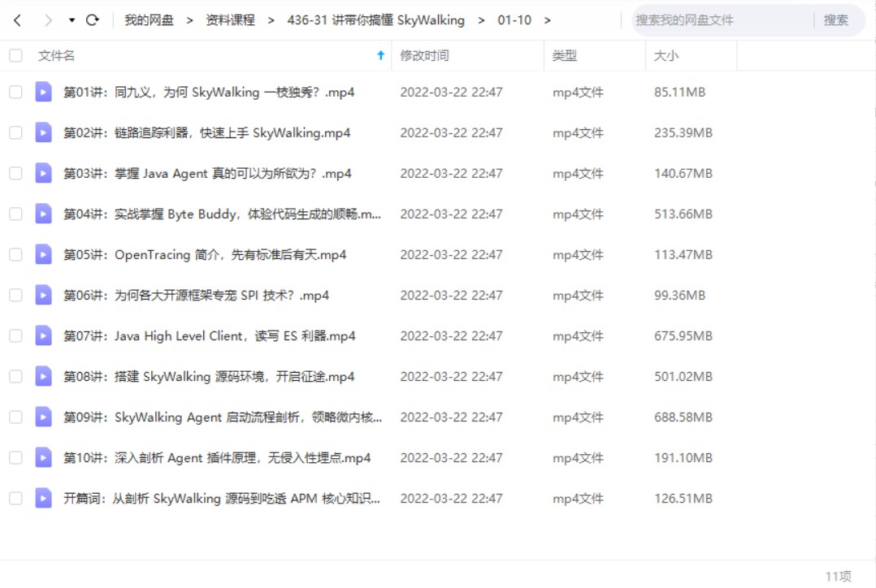
Task: Expand chevron after SkyWalking course breadcrumb
Action: [481, 20]
